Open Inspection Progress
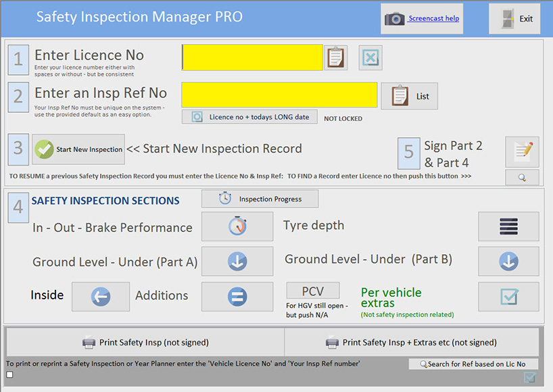Screen dimensions: 553x392 coord(260,199)
